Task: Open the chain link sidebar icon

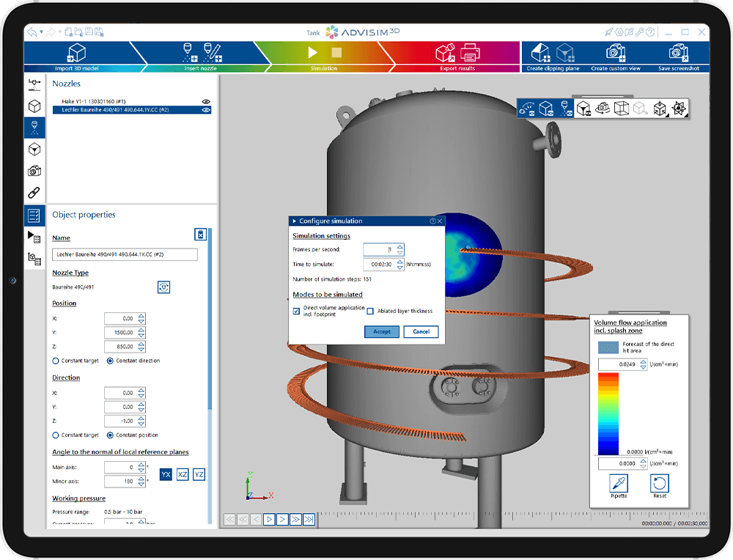Action: tap(34, 192)
